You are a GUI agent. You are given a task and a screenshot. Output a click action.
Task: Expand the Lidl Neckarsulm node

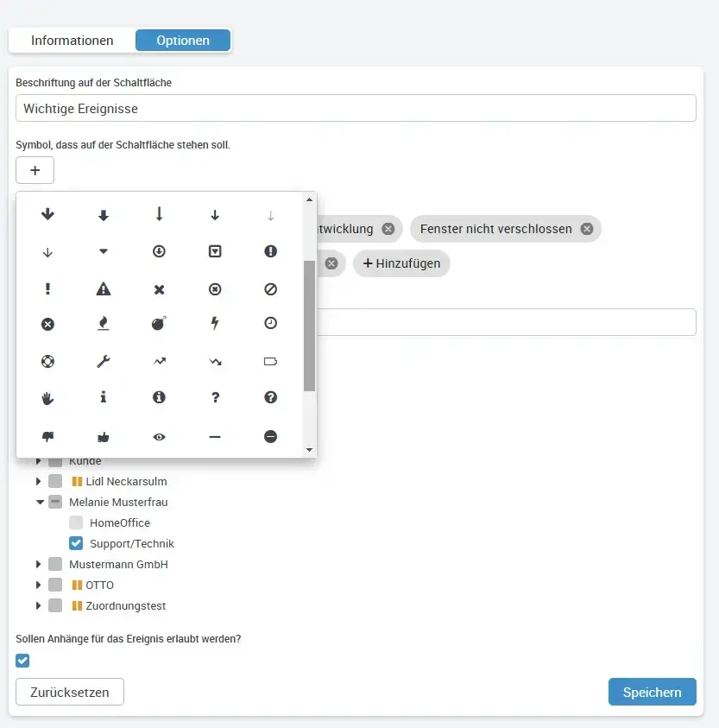[39, 481]
